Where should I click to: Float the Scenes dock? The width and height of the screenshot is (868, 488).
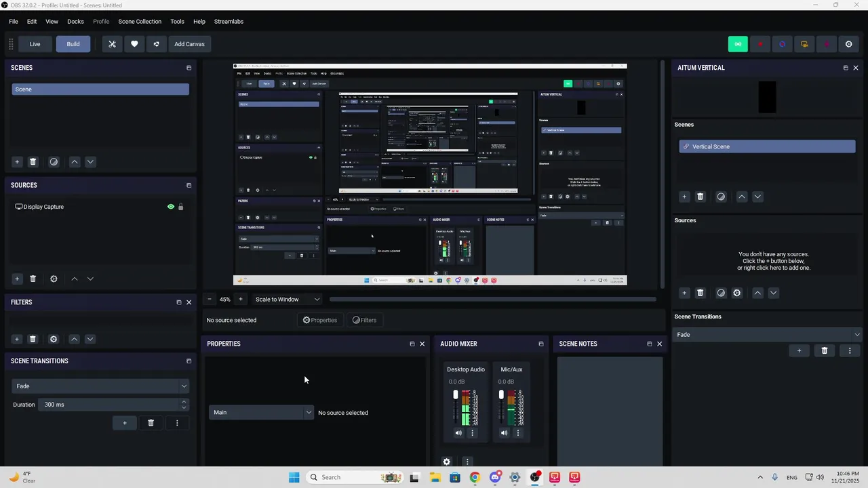point(189,68)
